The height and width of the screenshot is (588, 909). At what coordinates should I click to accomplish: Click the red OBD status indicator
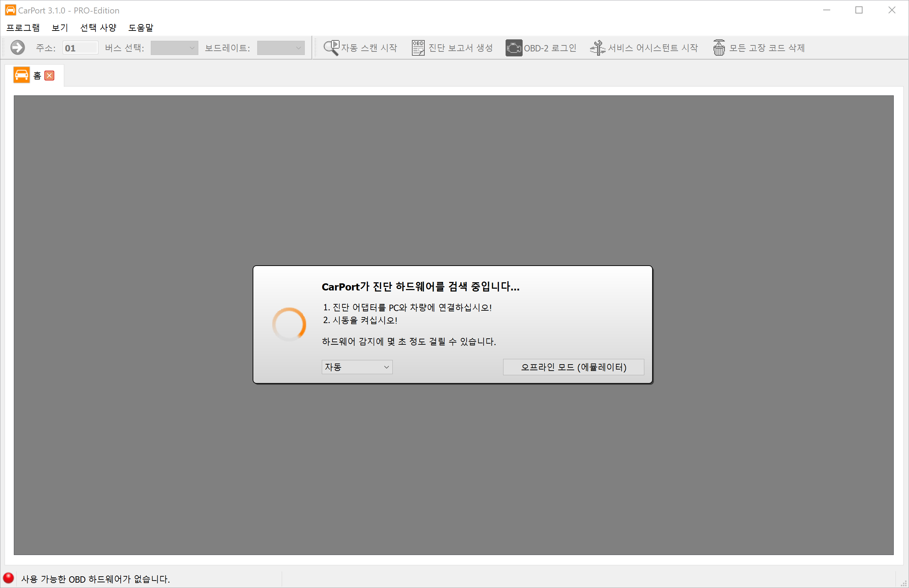click(9, 578)
